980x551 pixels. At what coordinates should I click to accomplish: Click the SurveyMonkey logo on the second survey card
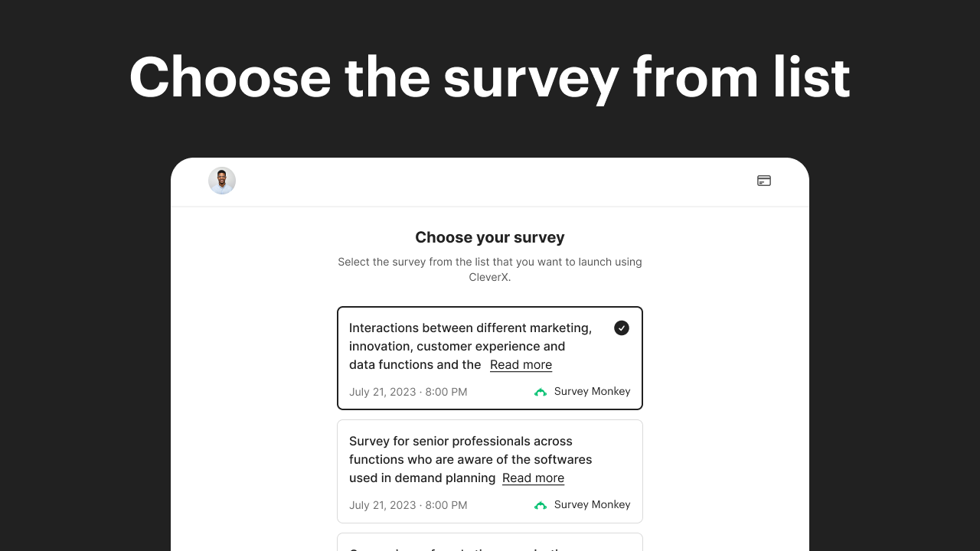(x=540, y=504)
